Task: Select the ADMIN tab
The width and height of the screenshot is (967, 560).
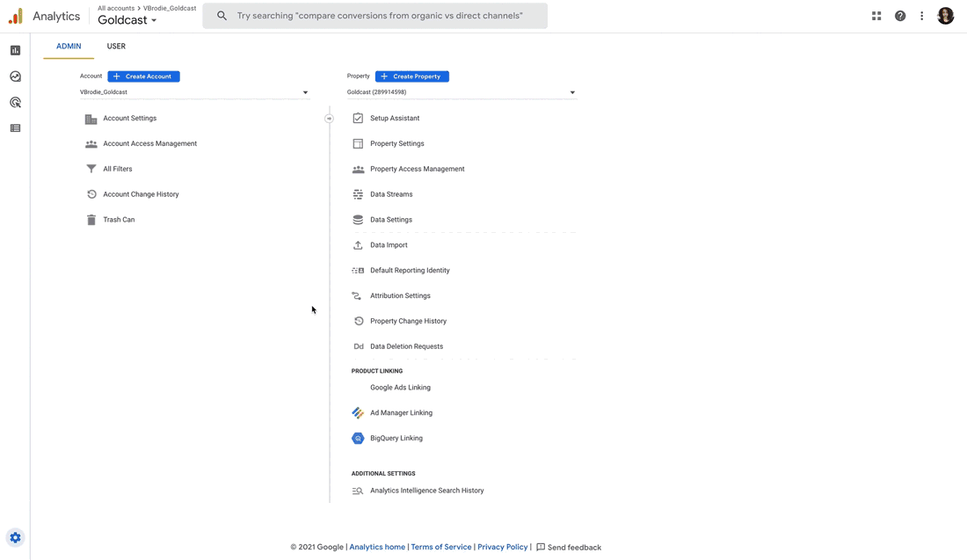Action: click(69, 47)
